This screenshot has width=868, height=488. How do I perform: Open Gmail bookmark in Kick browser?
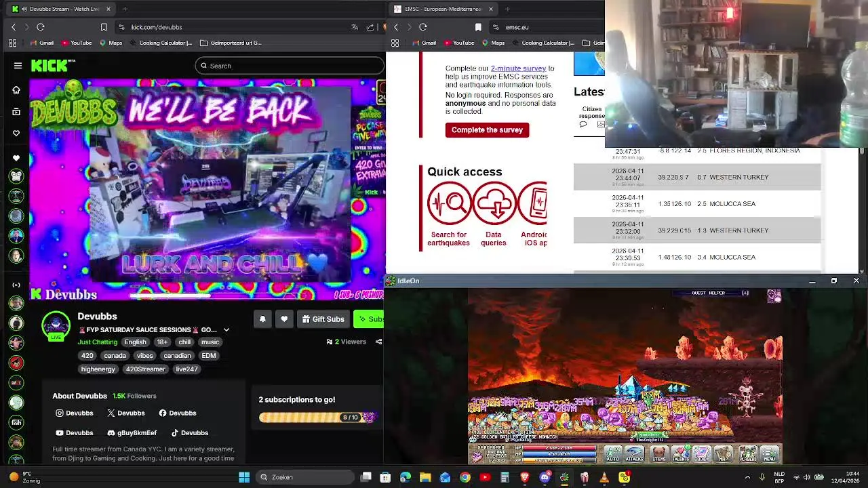tap(42, 43)
